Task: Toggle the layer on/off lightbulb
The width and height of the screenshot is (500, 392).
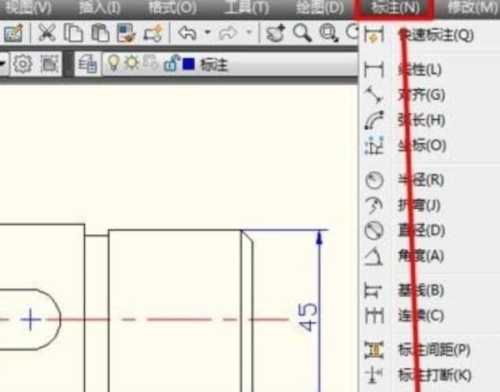Action: pyautogui.click(x=113, y=63)
